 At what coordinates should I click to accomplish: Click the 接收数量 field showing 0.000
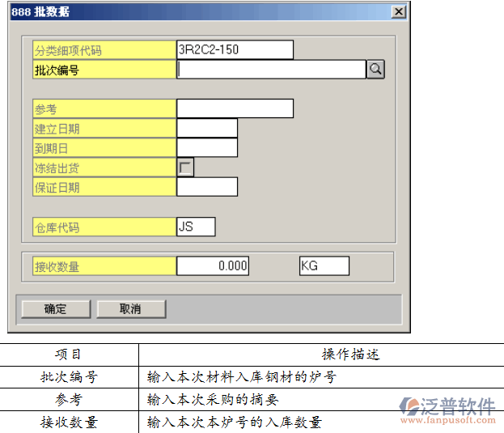[213, 265]
